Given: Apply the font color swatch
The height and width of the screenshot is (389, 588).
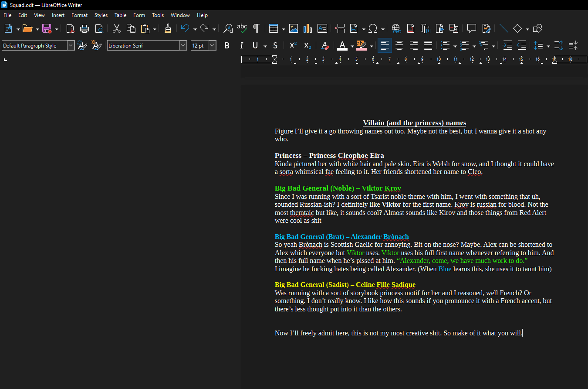Looking at the screenshot, I should pos(342,45).
